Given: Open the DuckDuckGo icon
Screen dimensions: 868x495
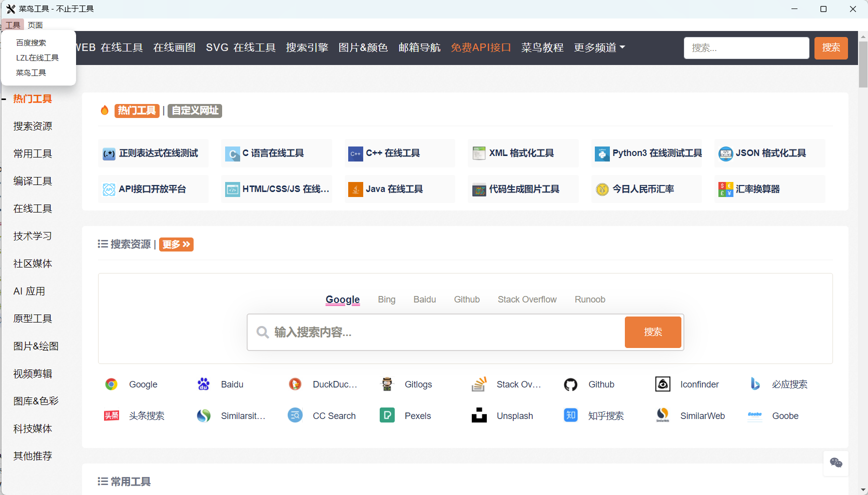Looking at the screenshot, I should (x=295, y=384).
